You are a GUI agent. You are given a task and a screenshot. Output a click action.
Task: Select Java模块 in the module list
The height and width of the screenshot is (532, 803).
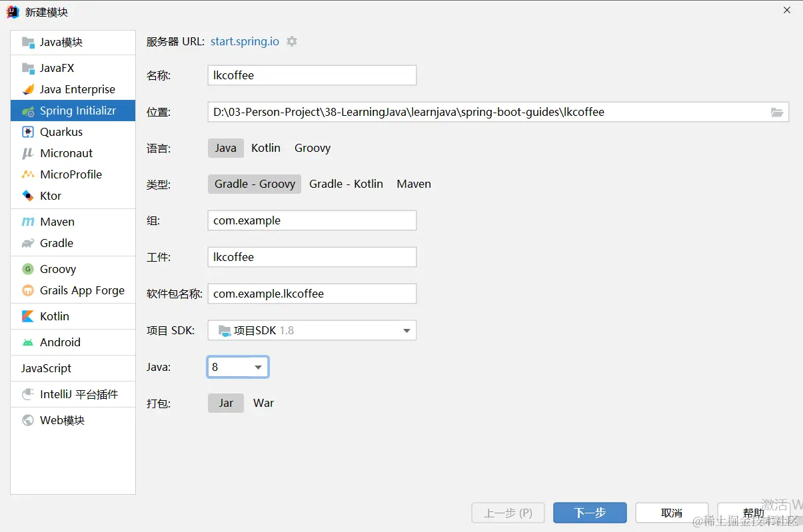pyautogui.click(x=73, y=43)
